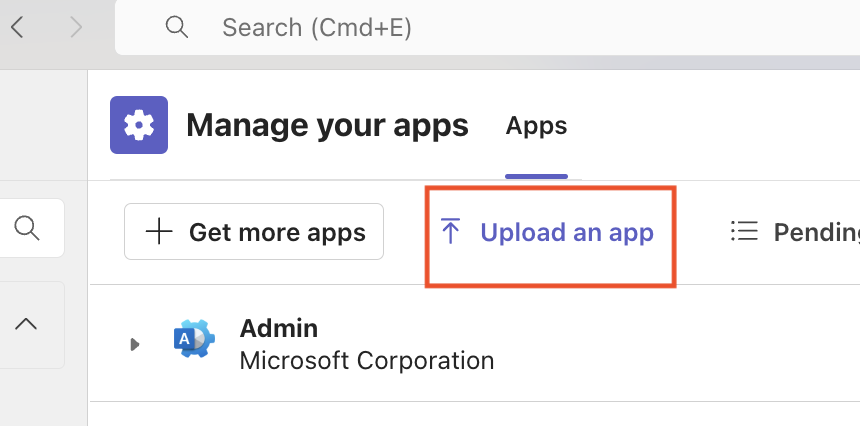Open Get more apps

click(254, 231)
